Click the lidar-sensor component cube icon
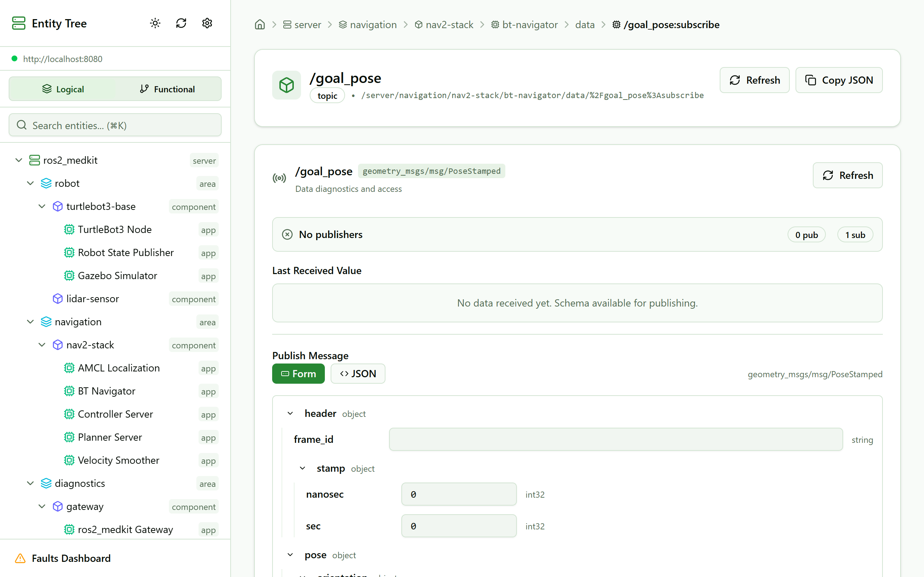Viewport: 924px width, 577px height. point(58,299)
